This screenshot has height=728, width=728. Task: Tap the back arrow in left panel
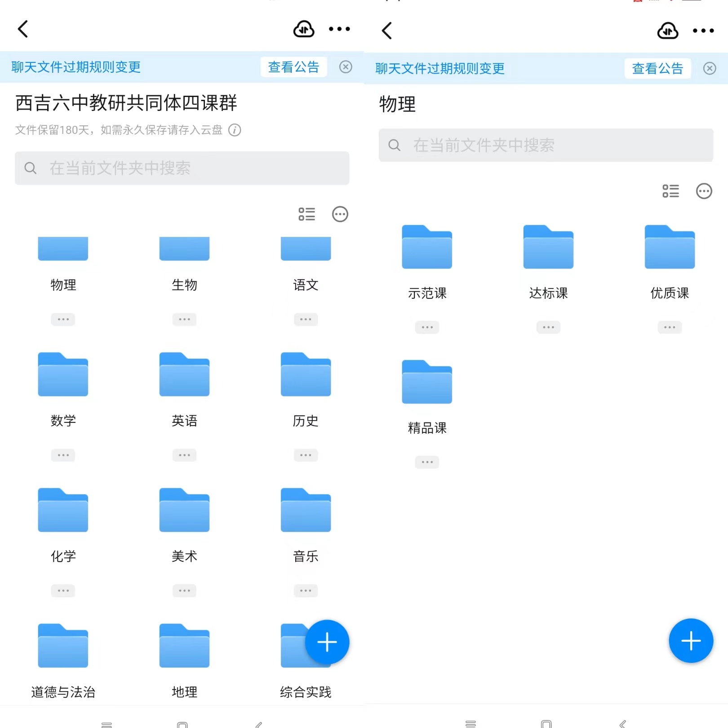(x=23, y=29)
